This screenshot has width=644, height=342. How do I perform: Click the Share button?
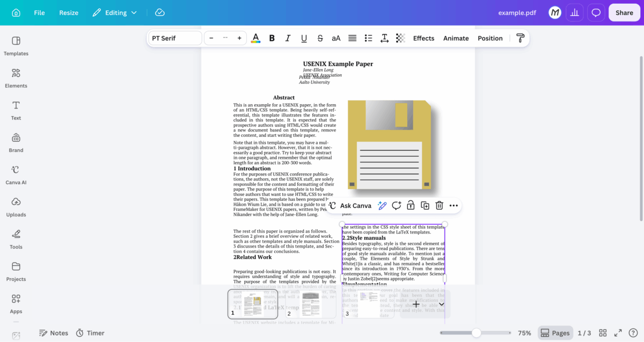(x=624, y=12)
